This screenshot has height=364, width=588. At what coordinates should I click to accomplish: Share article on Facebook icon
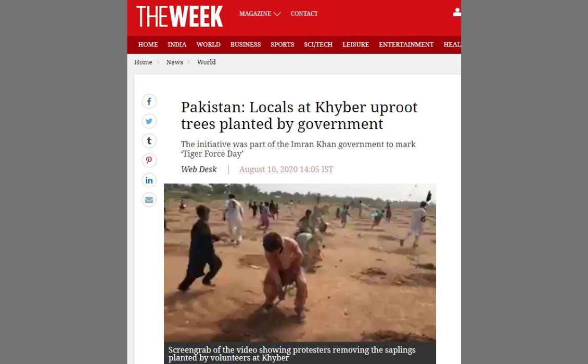point(149,101)
